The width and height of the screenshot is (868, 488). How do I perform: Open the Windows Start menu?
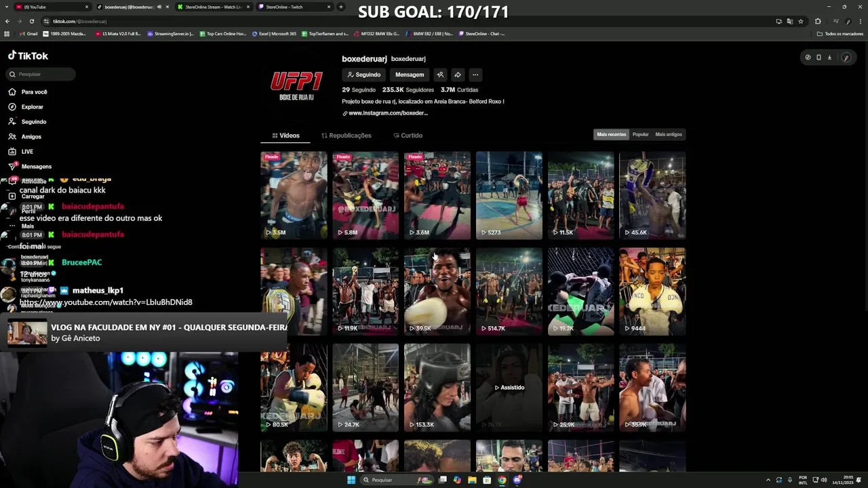tap(351, 480)
